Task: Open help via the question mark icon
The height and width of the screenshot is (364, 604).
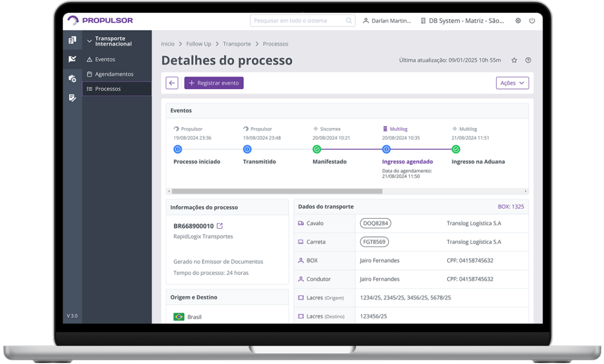Action: tap(529, 60)
